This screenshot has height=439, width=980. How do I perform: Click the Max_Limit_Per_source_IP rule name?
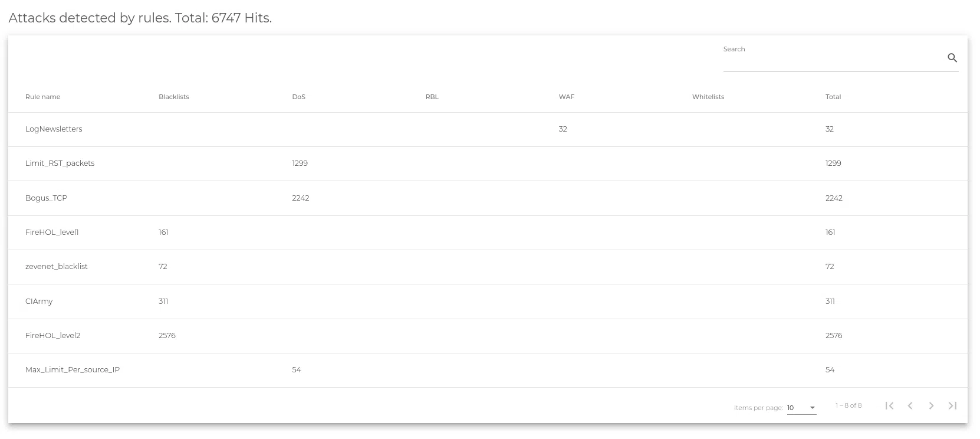pyautogui.click(x=72, y=370)
